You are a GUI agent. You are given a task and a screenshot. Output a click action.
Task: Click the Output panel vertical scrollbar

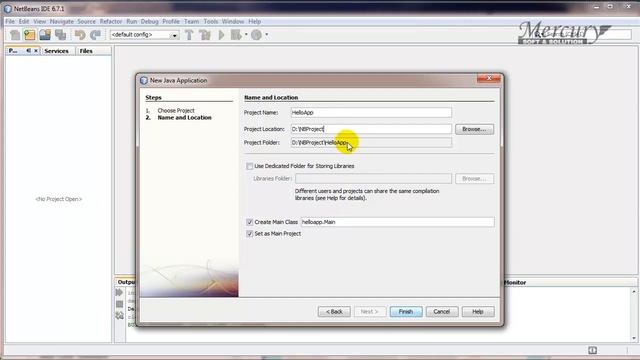pyautogui.click(x=633, y=315)
